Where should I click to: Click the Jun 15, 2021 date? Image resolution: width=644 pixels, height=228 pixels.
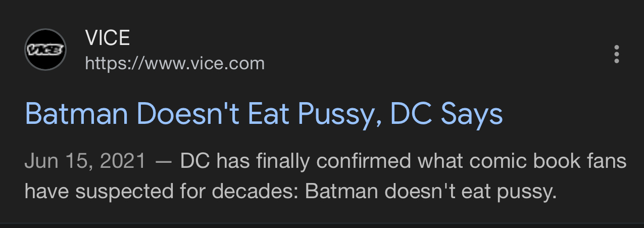click(85, 161)
